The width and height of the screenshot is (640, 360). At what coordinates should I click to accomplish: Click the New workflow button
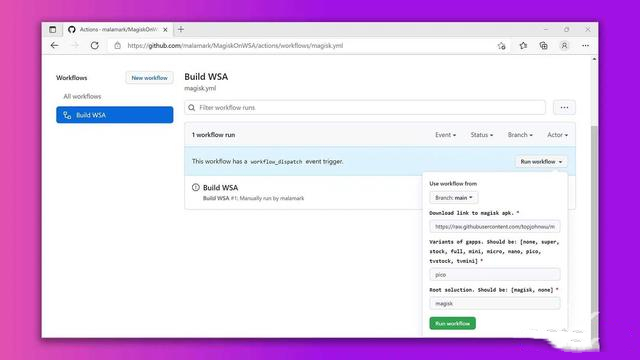click(x=149, y=78)
